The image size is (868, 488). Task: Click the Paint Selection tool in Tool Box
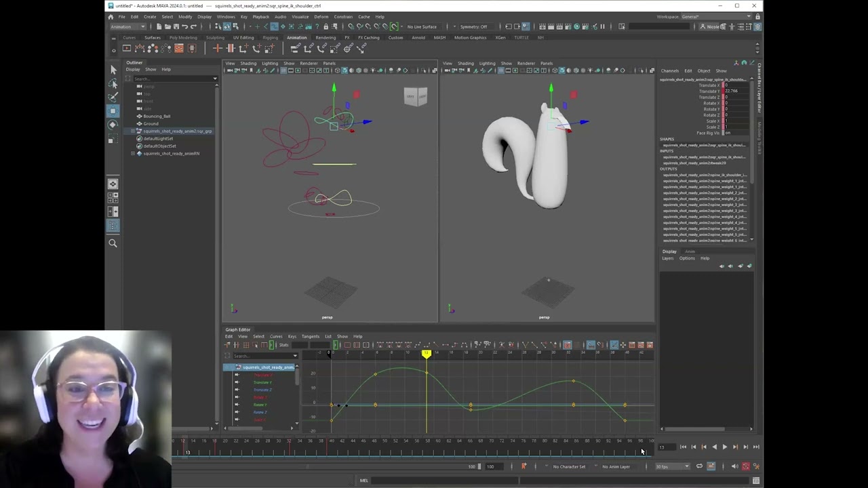point(113,97)
